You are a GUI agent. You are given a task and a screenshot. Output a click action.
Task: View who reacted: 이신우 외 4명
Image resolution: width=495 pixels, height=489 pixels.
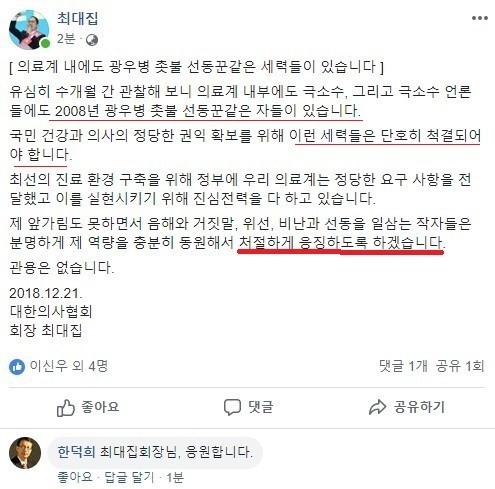(69, 366)
